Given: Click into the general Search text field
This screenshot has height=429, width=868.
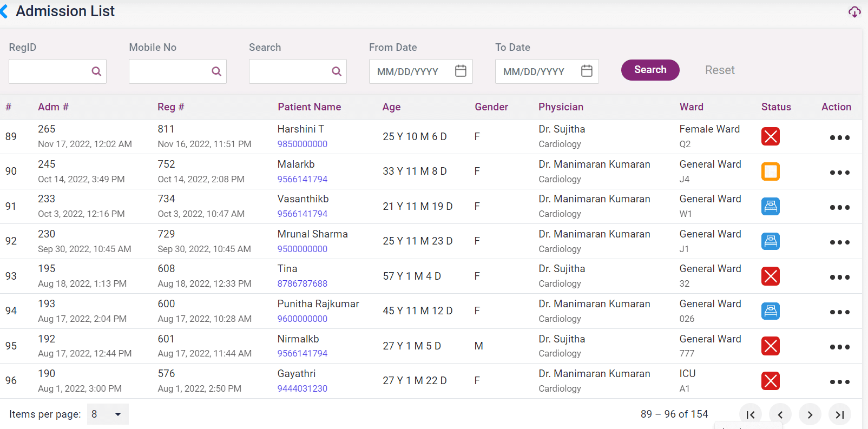Looking at the screenshot, I should (x=290, y=71).
